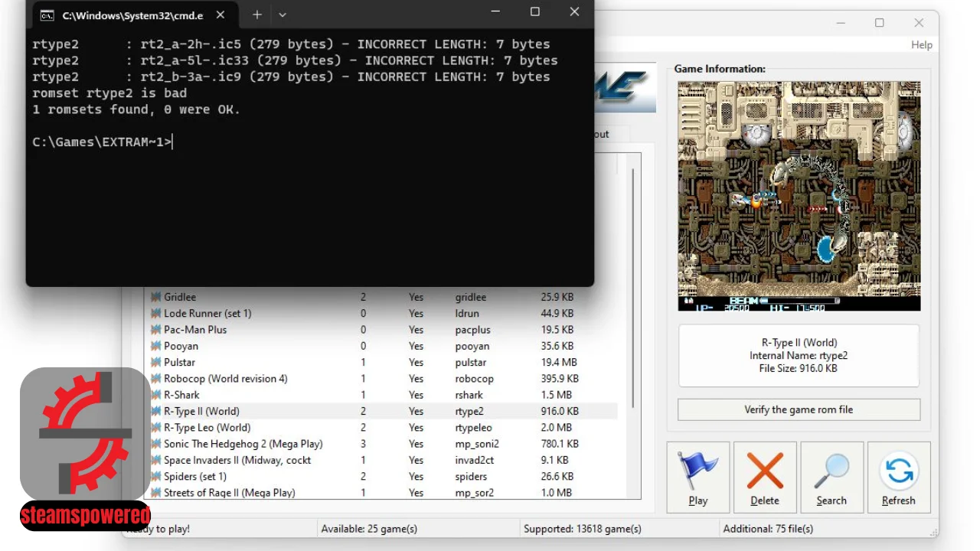Open a new terminal tab

coord(257,15)
